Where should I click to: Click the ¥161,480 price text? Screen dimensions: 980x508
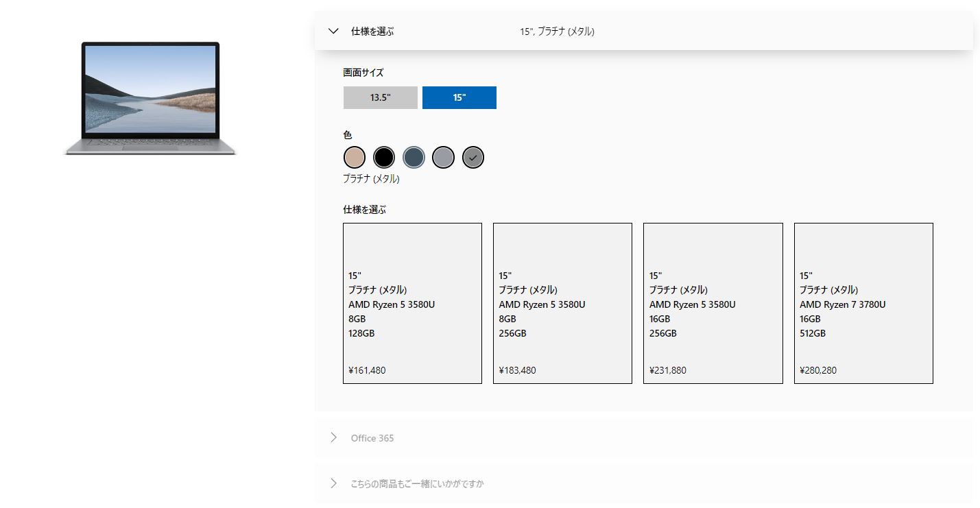tap(367, 370)
